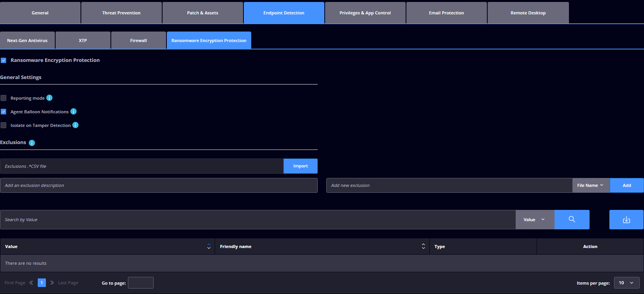
Task: Click the download exclusions icon button
Action: point(626,220)
